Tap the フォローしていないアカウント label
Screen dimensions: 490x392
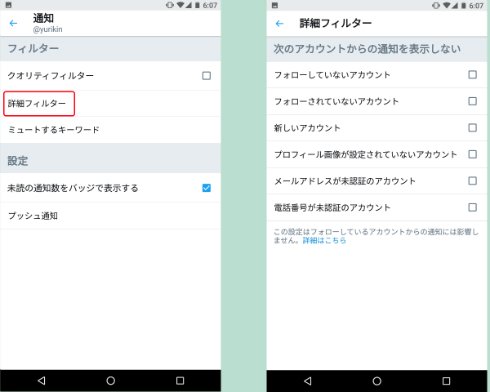coord(332,75)
